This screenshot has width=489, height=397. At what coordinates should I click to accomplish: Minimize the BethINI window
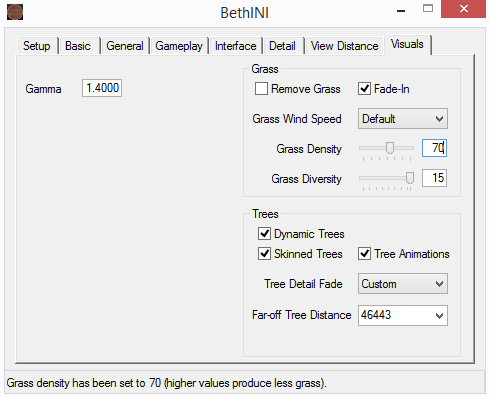[x=401, y=11]
